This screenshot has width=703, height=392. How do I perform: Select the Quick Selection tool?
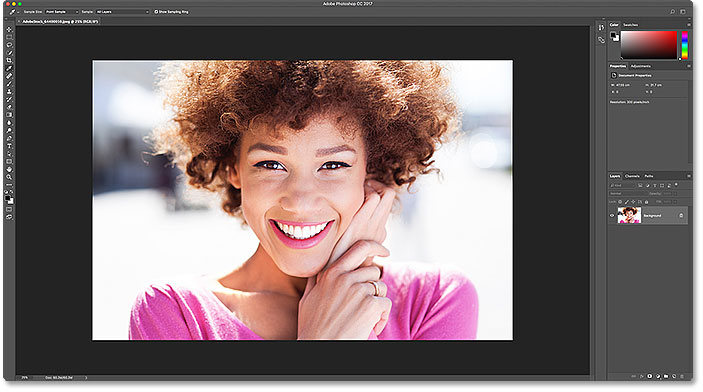tap(9, 52)
